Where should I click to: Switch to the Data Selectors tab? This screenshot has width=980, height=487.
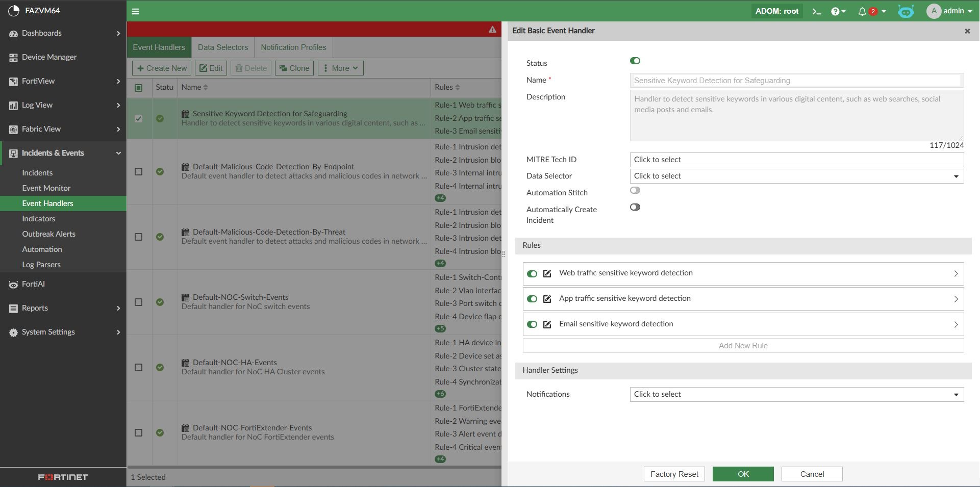click(x=223, y=47)
